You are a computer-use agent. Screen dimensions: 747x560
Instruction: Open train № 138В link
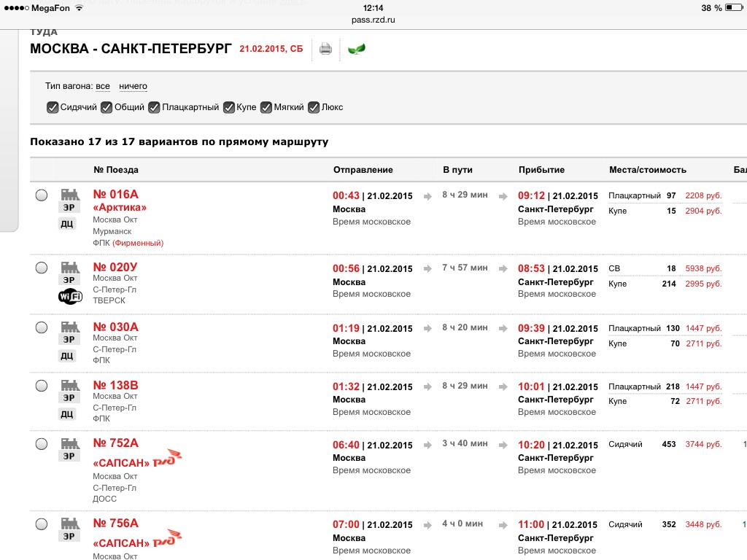click(116, 385)
